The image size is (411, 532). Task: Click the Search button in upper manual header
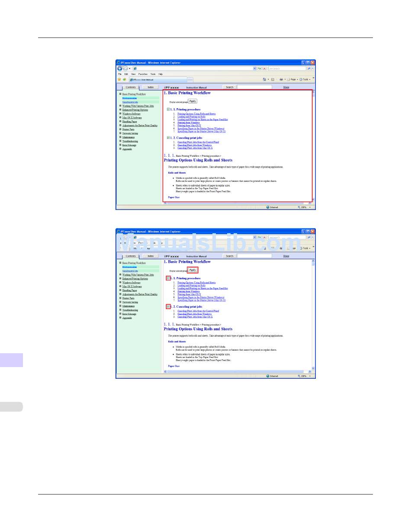[229, 87]
